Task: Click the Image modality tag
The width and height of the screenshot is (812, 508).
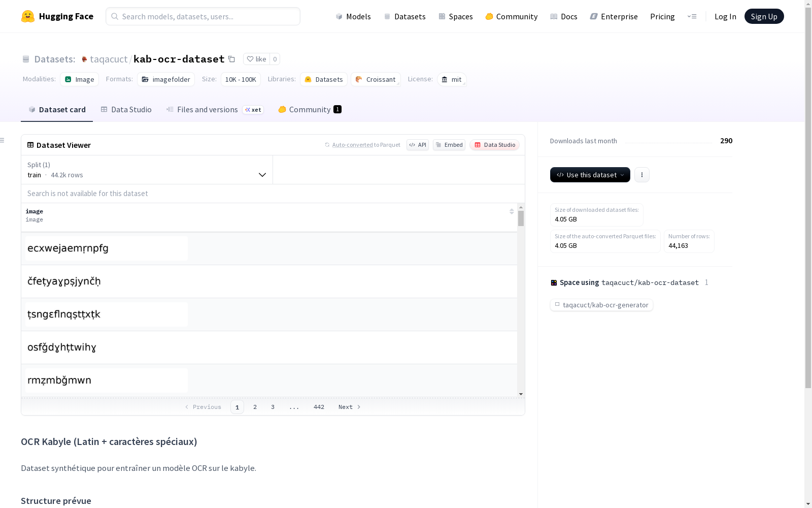Action: click(80, 79)
